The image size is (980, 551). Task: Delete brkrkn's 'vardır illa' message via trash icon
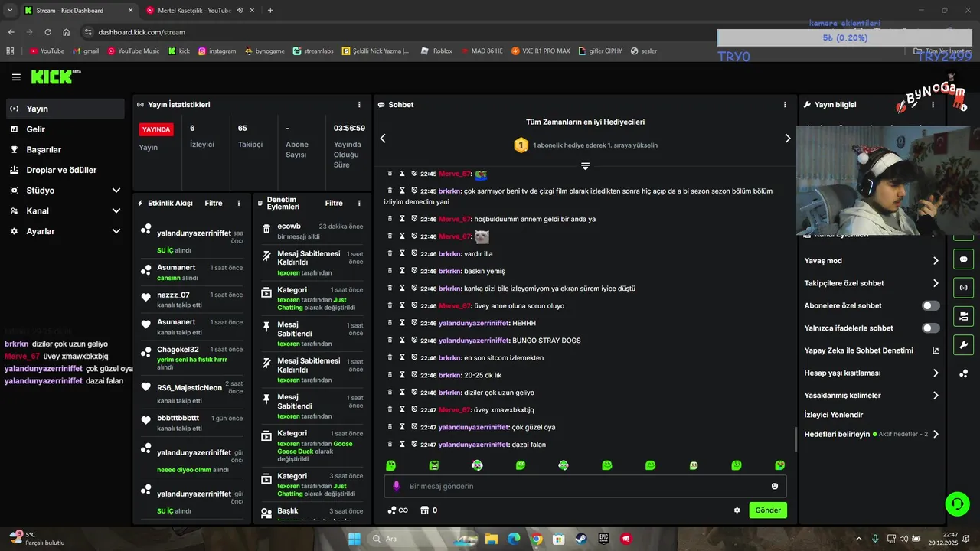[x=390, y=253]
